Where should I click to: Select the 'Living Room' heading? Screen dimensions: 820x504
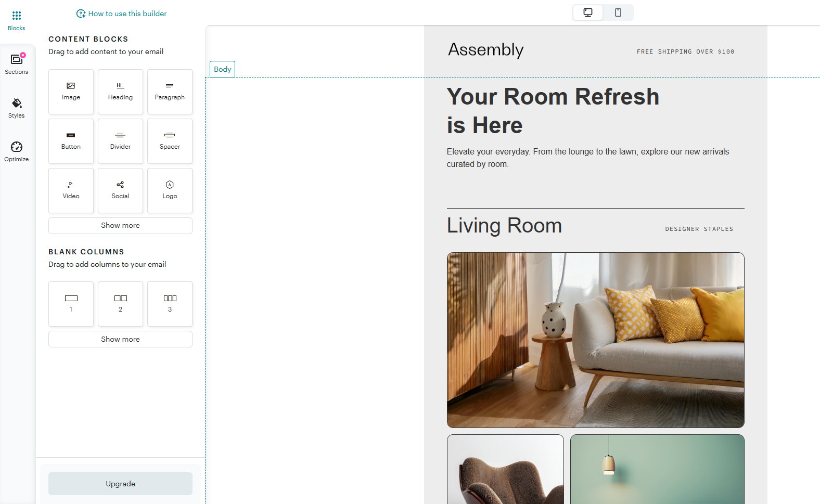(x=504, y=226)
